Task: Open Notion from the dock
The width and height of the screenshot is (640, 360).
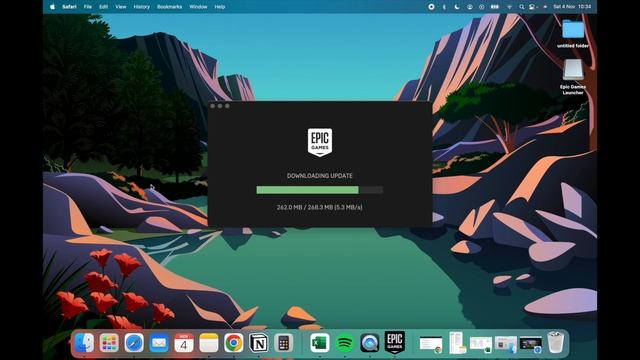Action: click(258, 343)
